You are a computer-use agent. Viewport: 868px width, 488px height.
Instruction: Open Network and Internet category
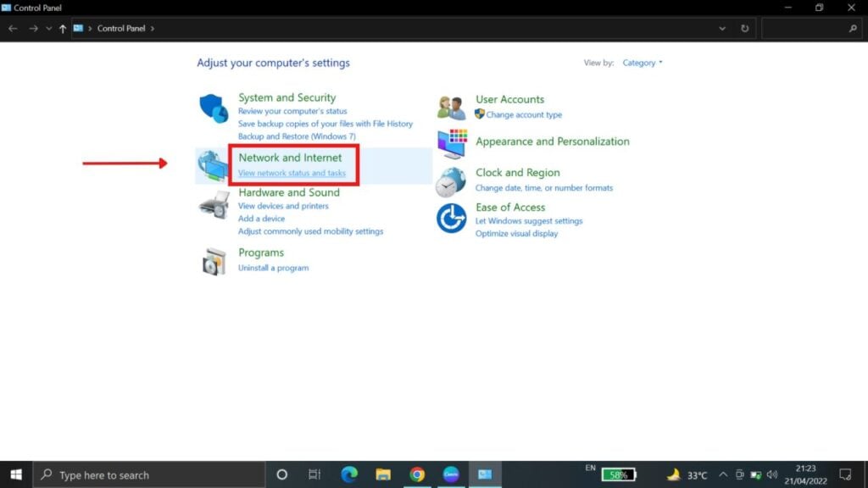click(290, 158)
